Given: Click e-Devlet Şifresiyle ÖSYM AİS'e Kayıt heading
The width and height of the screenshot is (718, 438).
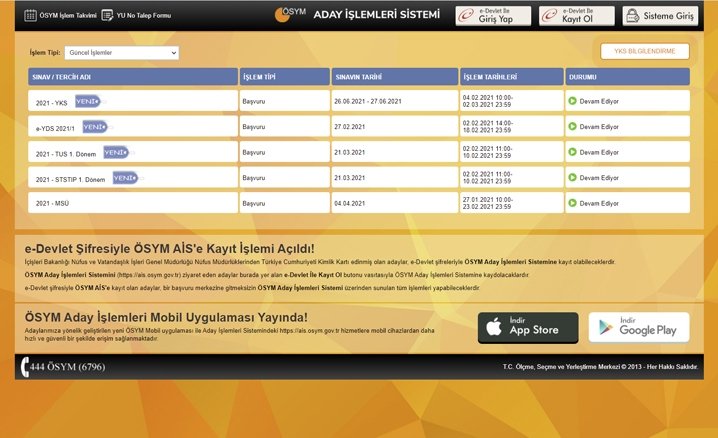Looking at the screenshot, I should 169,249.
